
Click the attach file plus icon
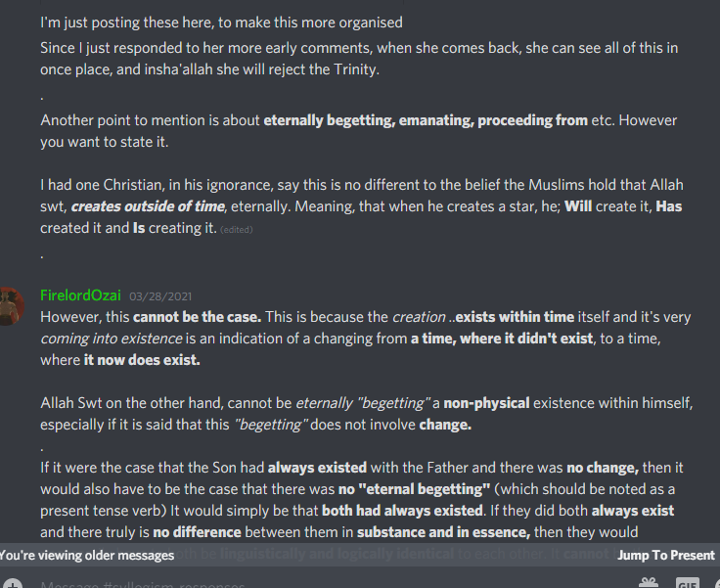pyautogui.click(x=12, y=583)
